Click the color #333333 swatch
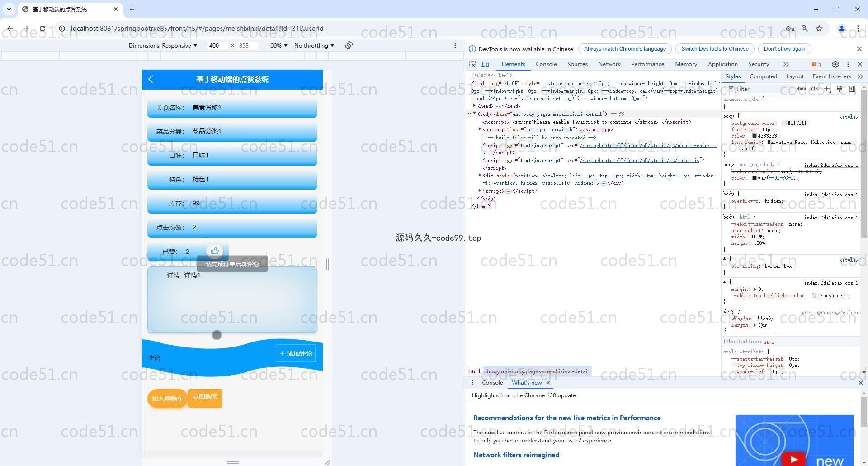Screen dimensions: 868x466 point(755,136)
